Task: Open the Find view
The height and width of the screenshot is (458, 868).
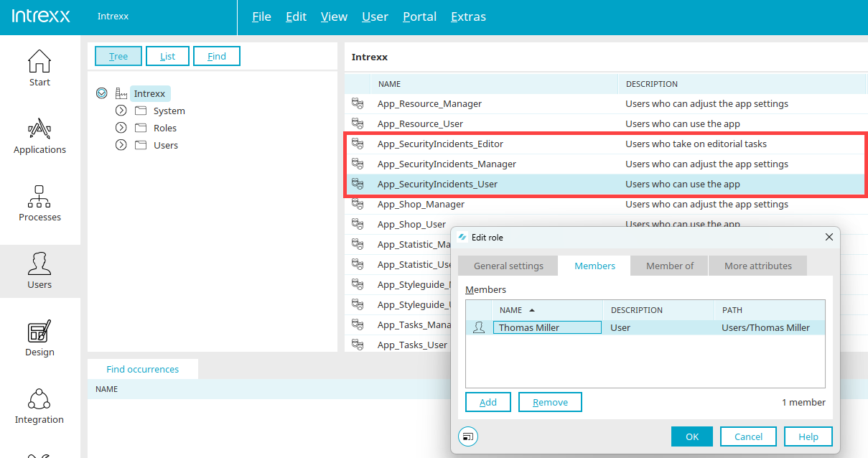Action: pos(216,56)
